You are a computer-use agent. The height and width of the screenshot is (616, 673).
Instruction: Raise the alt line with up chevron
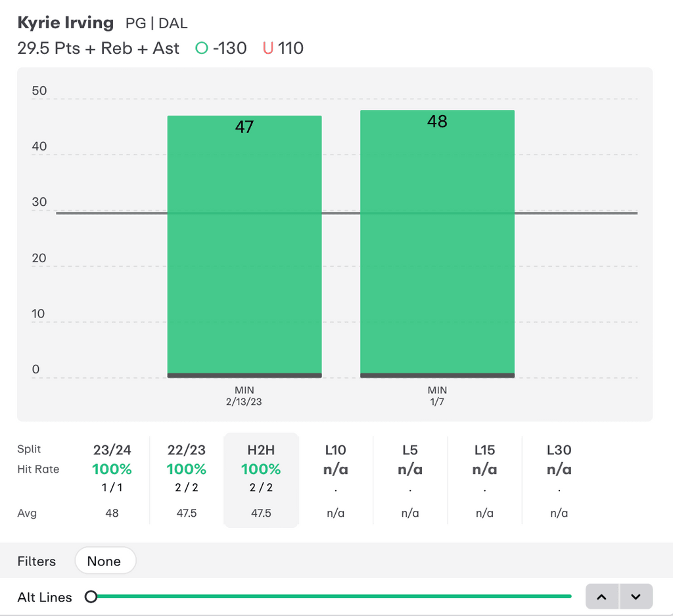click(x=602, y=596)
